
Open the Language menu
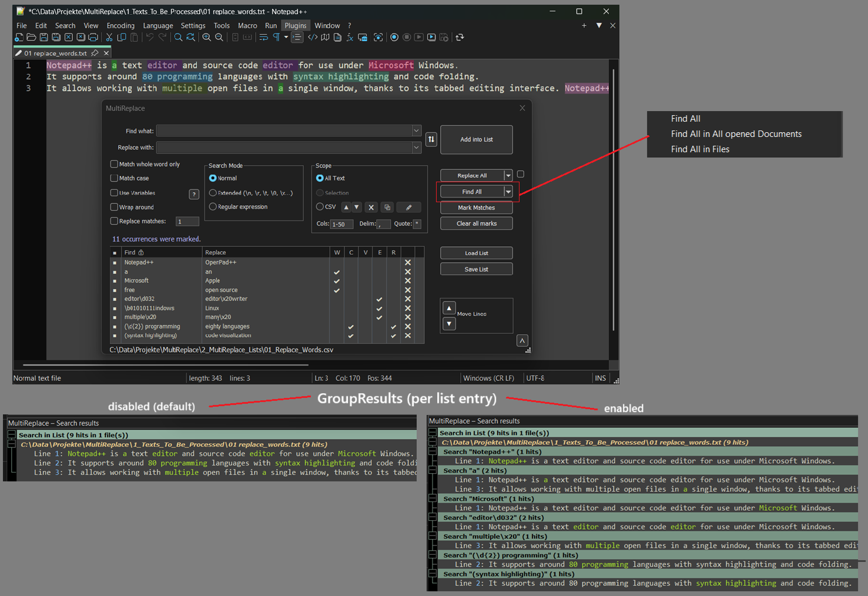158,25
